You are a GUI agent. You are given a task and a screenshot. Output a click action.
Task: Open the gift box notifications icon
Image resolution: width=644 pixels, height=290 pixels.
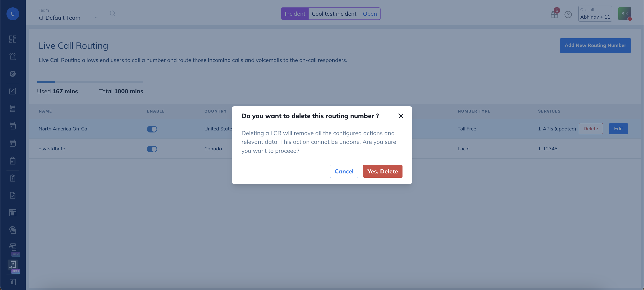(554, 15)
